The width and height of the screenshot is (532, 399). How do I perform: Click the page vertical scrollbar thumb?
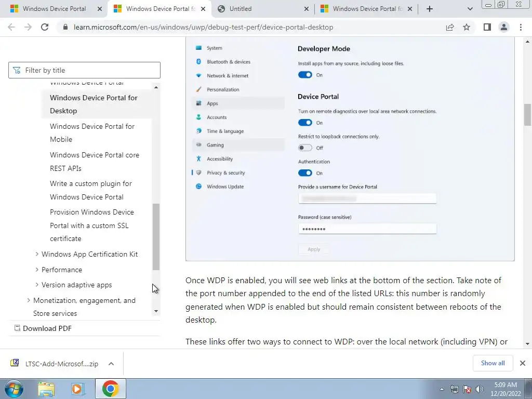click(x=528, y=115)
